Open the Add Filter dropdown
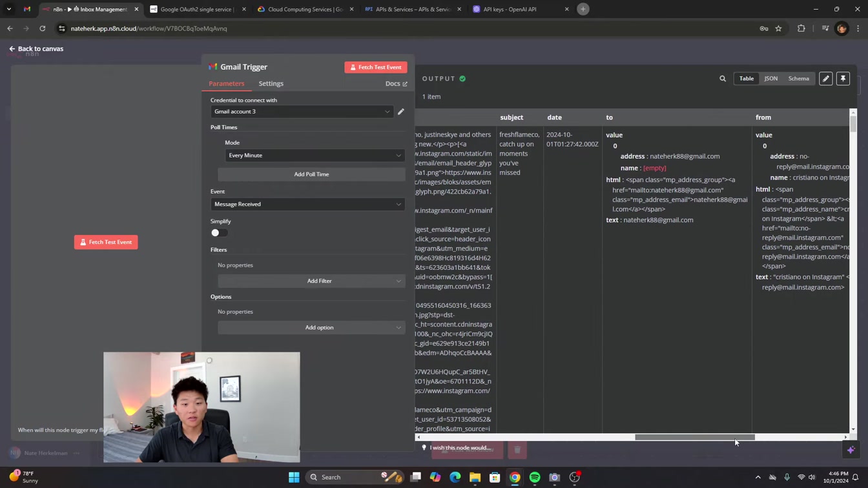The width and height of the screenshot is (868, 488). coord(311,281)
